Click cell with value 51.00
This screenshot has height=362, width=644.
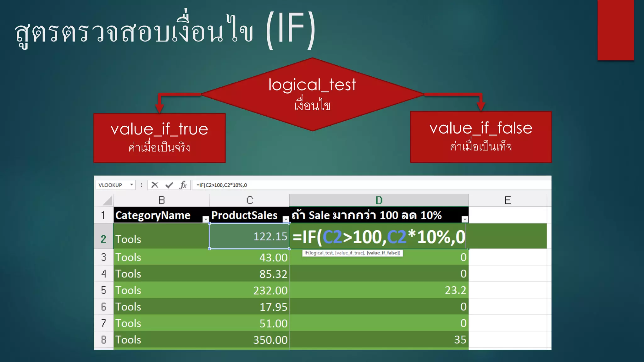(x=249, y=323)
